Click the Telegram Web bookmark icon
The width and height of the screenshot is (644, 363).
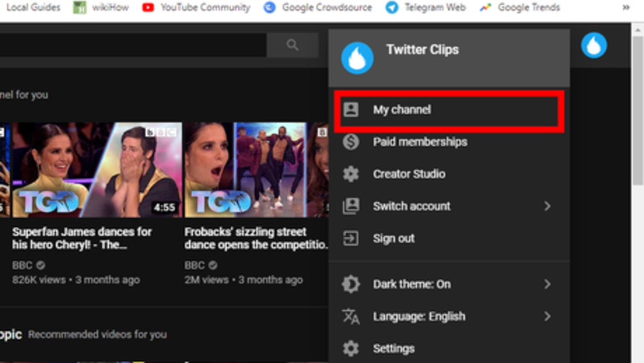click(392, 7)
